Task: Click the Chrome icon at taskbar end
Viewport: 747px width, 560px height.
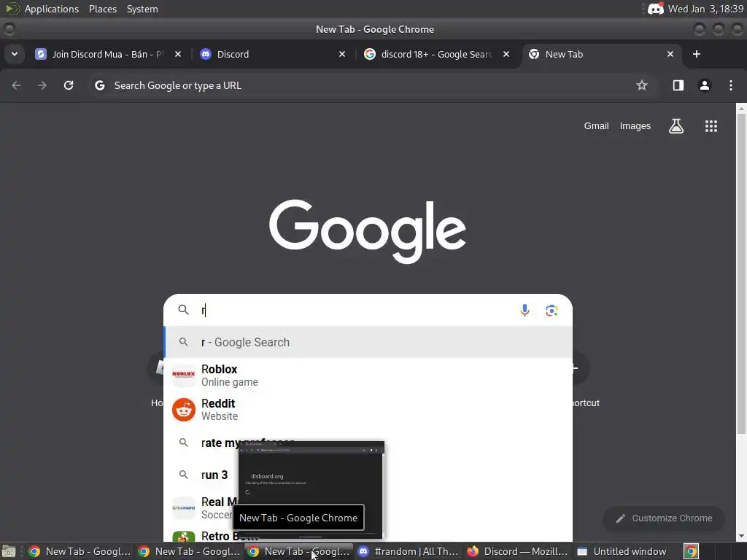Action: 691,551
